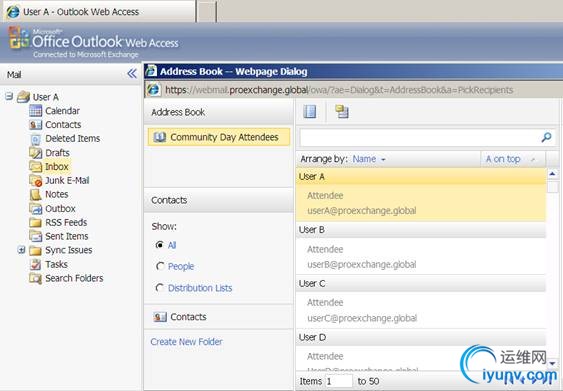Select Community Day Attendees address list
The width and height of the screenshot is (563, 391).
coord(219,137)
